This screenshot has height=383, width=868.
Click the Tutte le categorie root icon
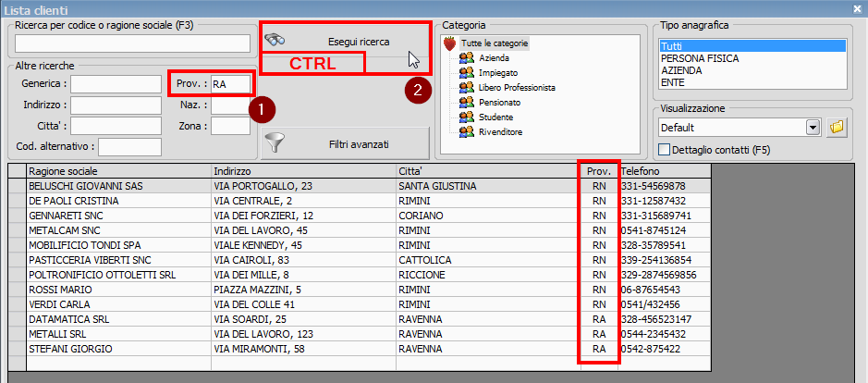(x=451, y=43)
